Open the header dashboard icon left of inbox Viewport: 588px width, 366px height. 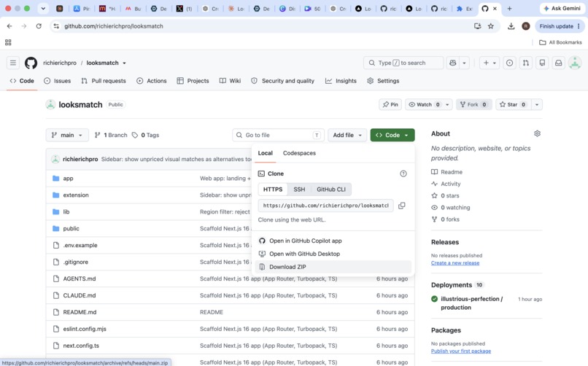coord(542,63)
